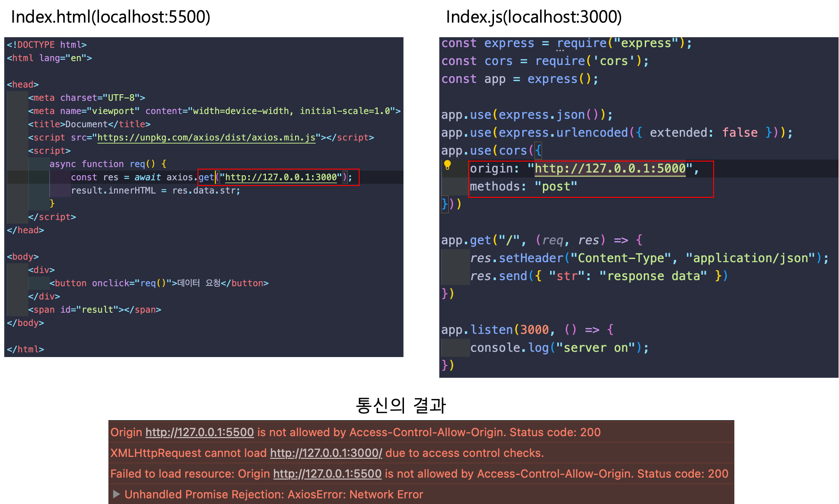The height and width of the screenshot is (504, 839).
Task: Click the '<title>Document</title>' line
Action: click(89, 124)
